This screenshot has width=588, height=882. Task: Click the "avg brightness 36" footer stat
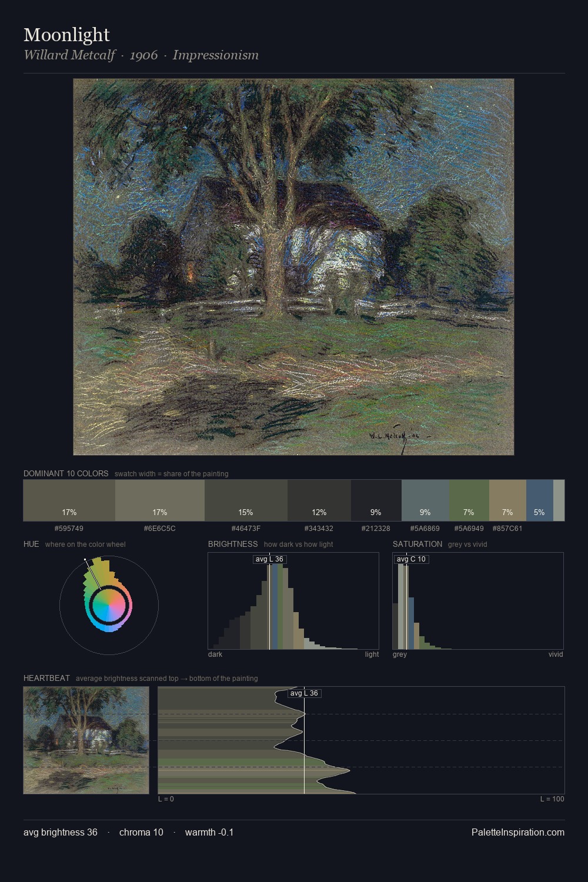[x=61, y=832]
